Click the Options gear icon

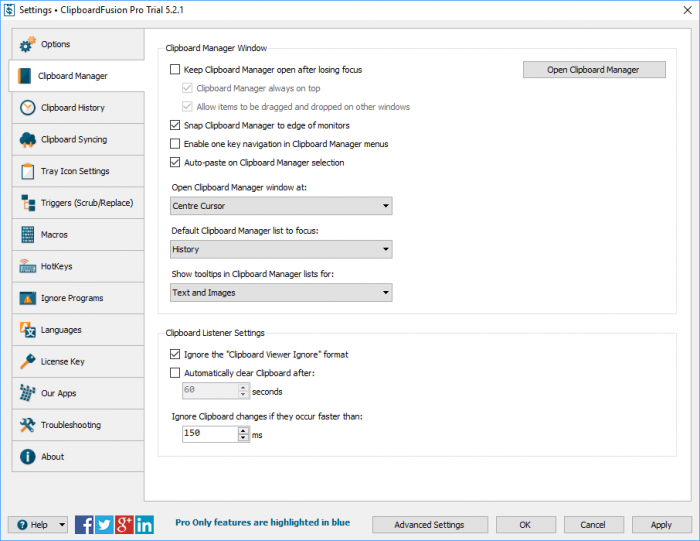tap(28, 44)
